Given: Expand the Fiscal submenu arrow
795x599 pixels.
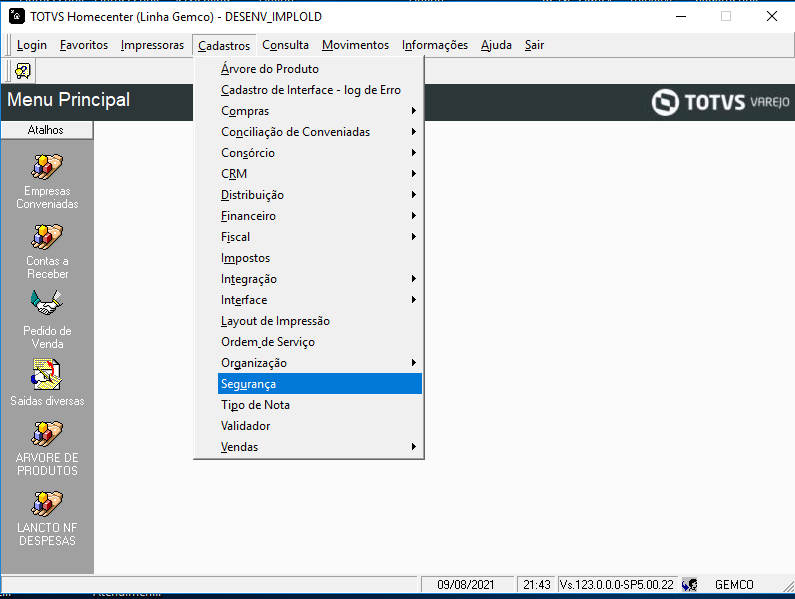Looking at the screenshot, I should point(414,237).
